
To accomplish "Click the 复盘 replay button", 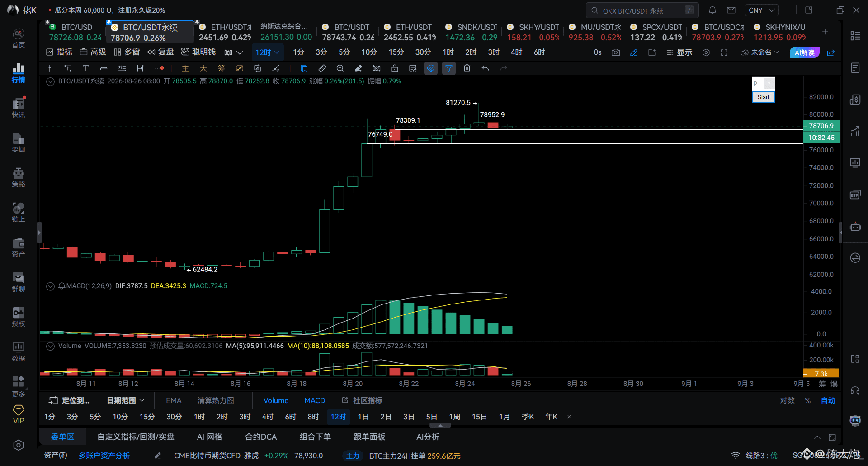I will click(x=160, y=52).
